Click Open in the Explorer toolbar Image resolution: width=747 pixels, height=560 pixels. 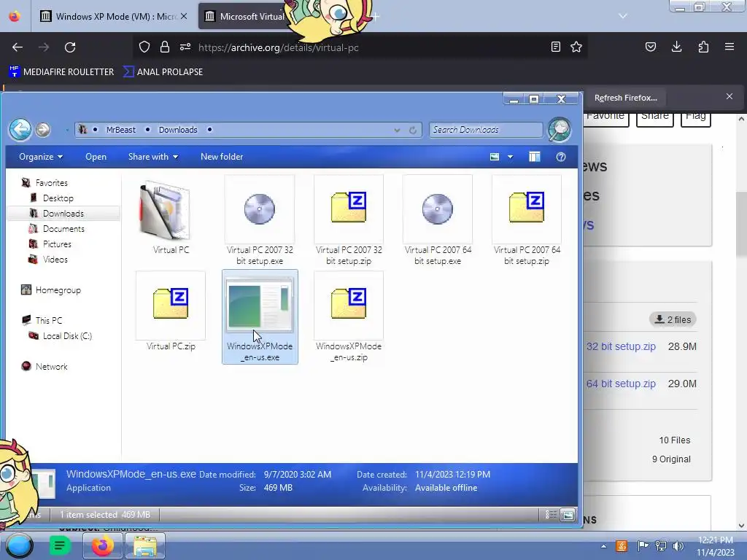click(96, 157)
